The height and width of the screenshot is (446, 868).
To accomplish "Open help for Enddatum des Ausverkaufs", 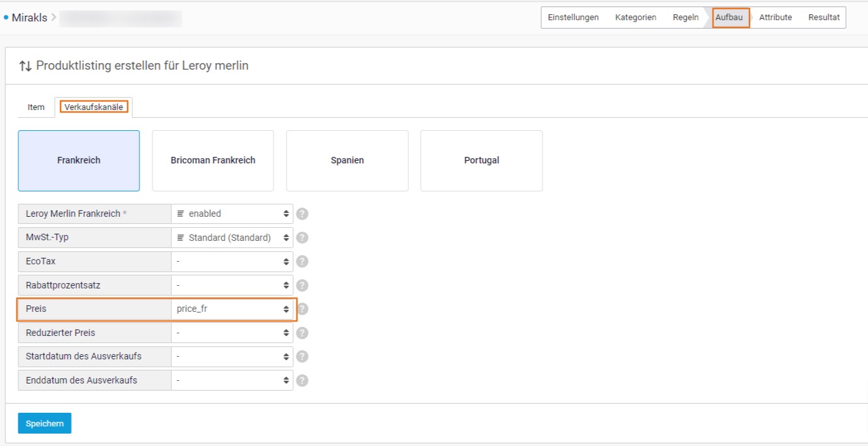I will [x=302, y=380].
